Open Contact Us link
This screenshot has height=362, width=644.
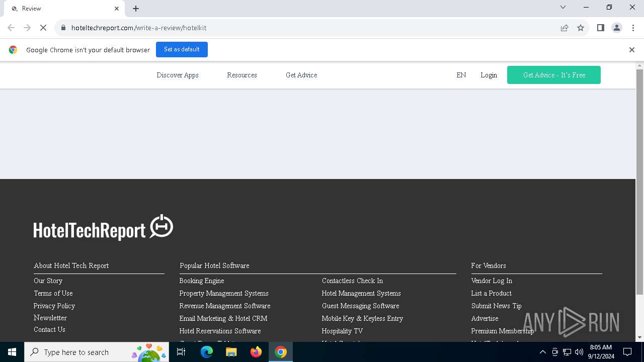pos(49,329)
